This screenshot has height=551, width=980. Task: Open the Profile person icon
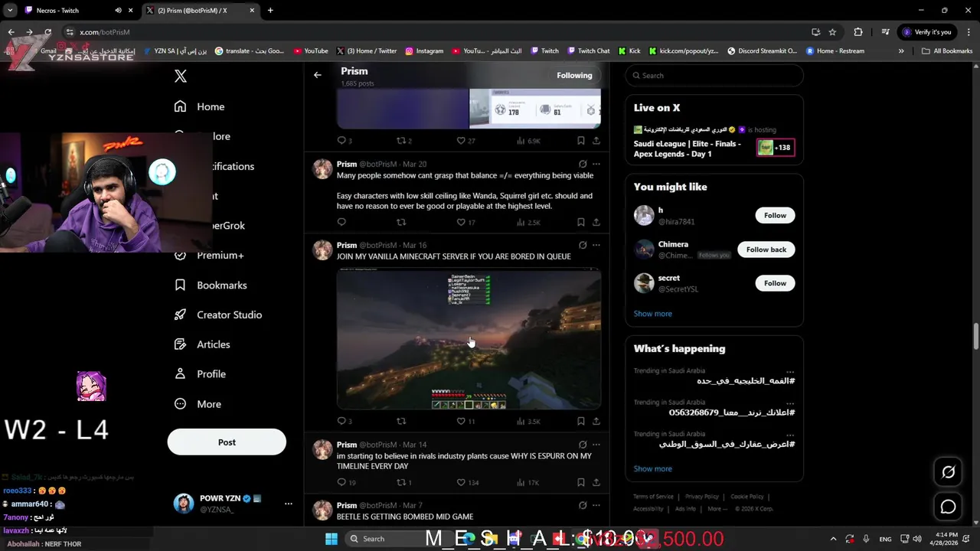[180, 374]
